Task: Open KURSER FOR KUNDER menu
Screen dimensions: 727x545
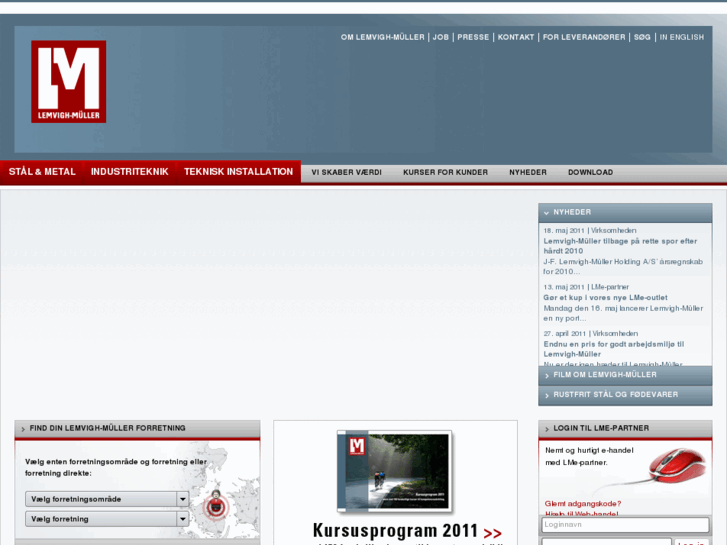Action: (445, 172)
